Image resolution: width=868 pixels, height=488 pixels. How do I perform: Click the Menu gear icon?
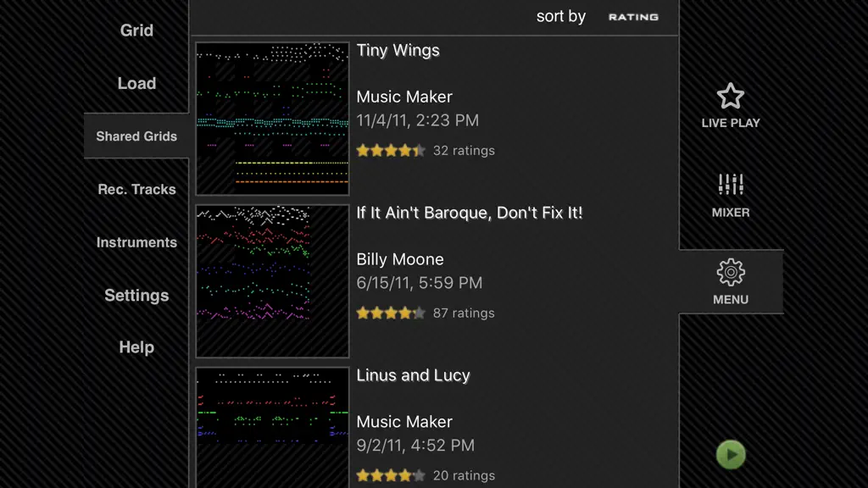click(731, 272)
